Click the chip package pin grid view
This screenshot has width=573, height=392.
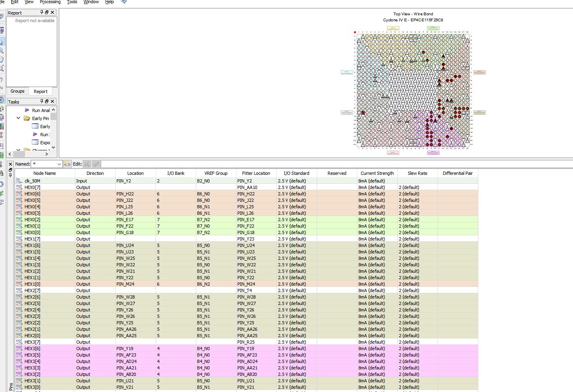coord(413,90)
